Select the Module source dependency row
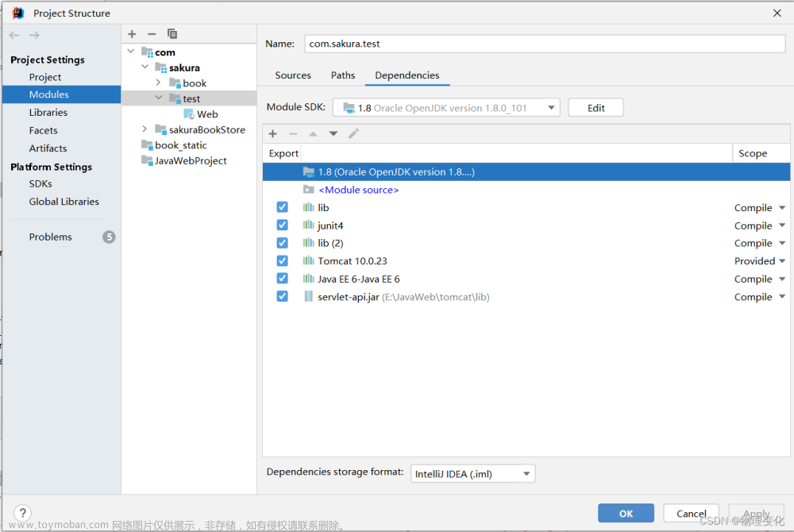The width and height of the screenshot is (794, 532). click(x=526, y=190)
